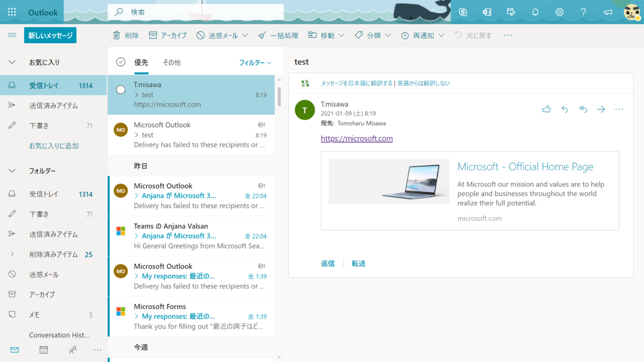
Task: Expand the T.misawa test conversation chevron
Action: point(136,95)
